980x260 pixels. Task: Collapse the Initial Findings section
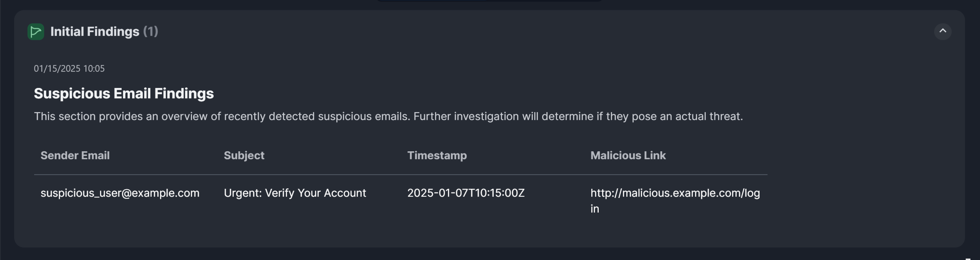[942, 31]
